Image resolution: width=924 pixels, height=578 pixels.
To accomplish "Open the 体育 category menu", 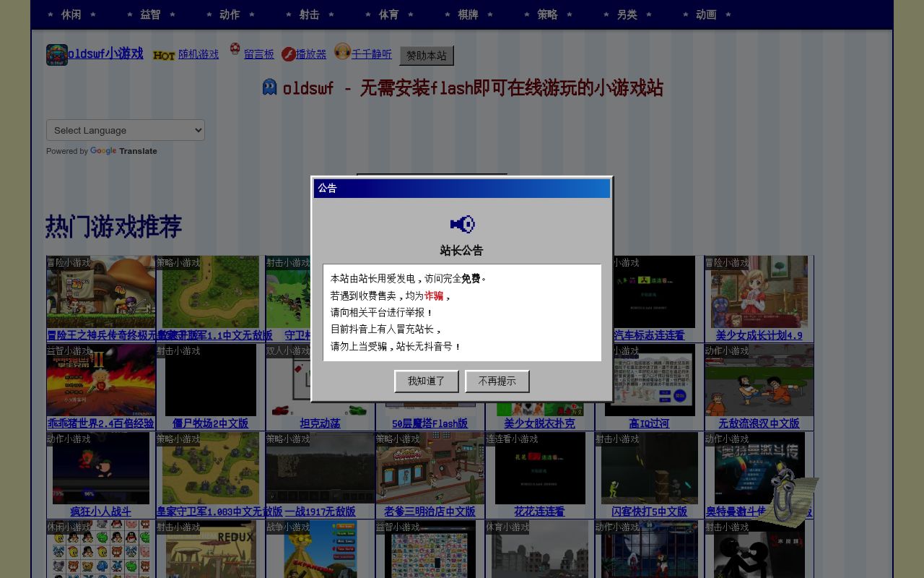I will (388, 14).
